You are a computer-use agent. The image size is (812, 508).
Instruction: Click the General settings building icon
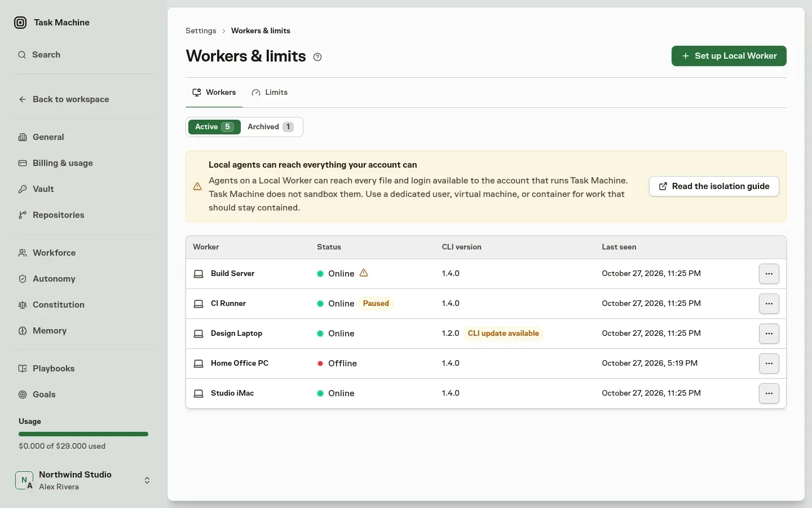pos(23,137)
